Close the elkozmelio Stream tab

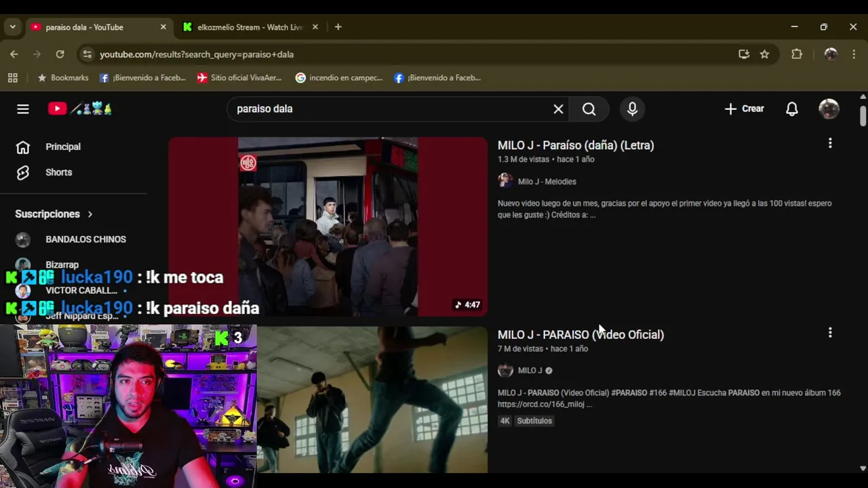point(315,27)
